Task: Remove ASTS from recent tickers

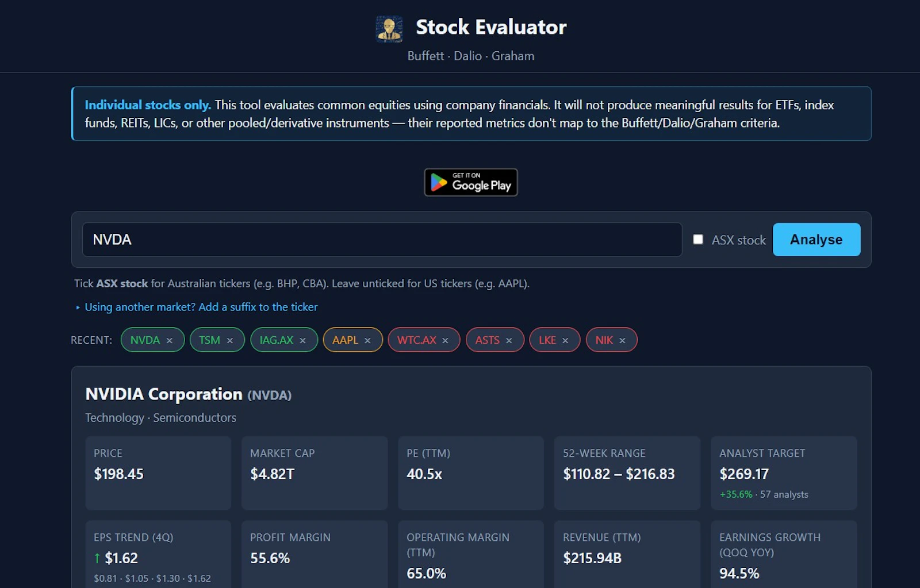Action: 509,340
